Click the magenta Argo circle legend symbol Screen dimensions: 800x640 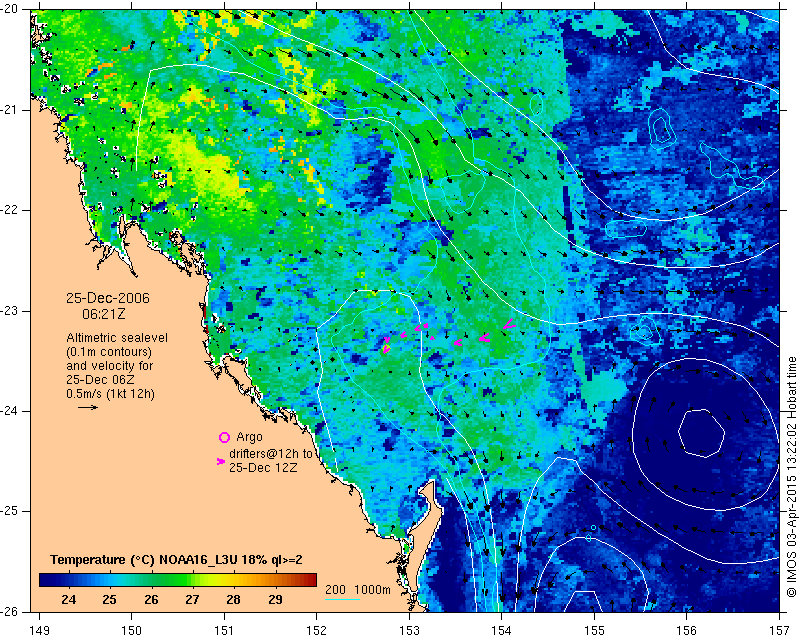(224, 437)
